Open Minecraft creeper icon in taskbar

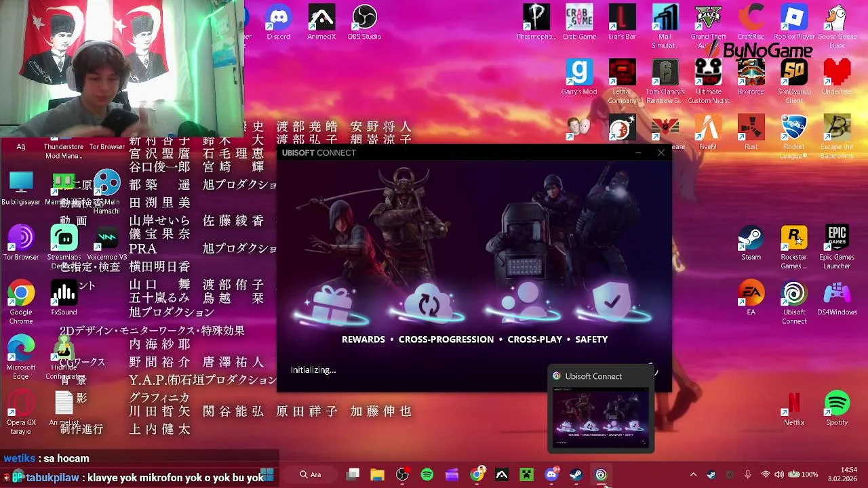[x=527, y=475]
